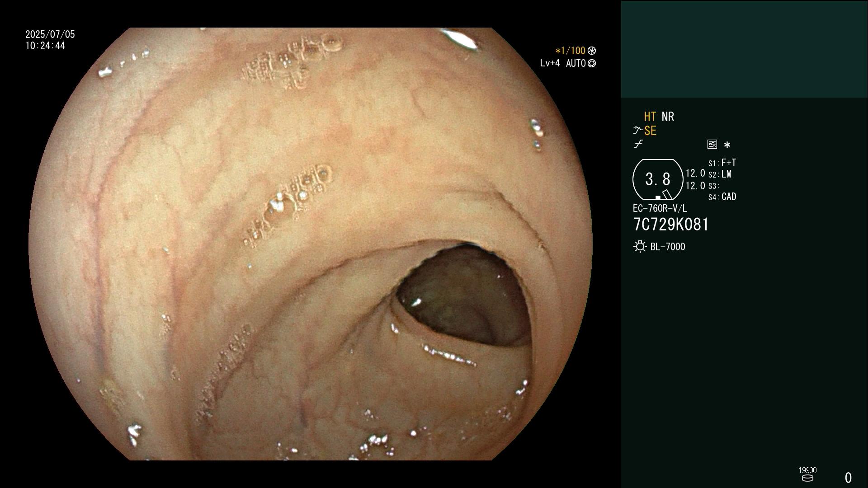868x488 pixels.
Task: Click the lower 12.0 channel value
Action: (695, 186)
